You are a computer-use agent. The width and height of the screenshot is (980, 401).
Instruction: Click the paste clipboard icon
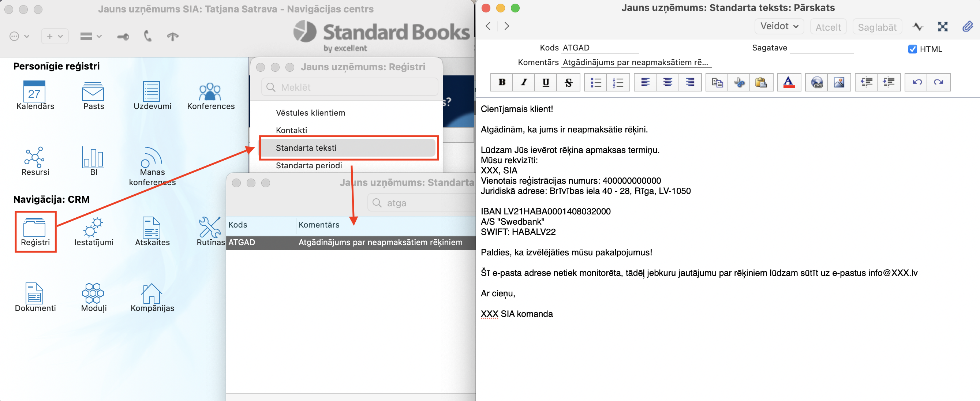click(x=761, y=82)
